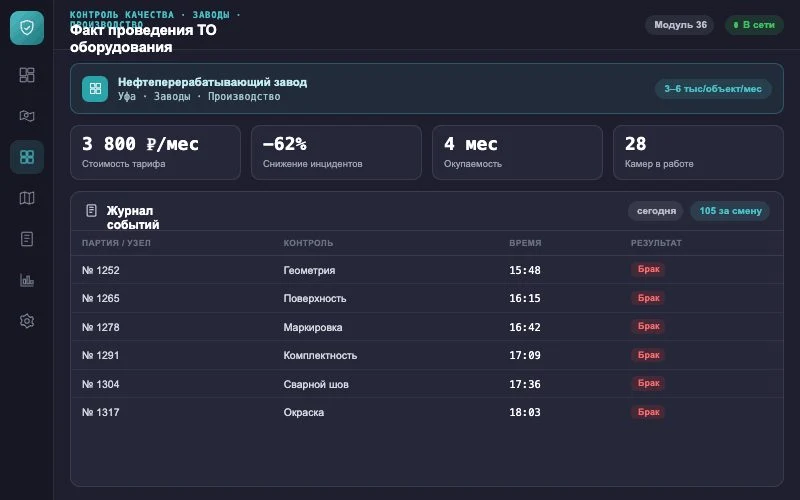Image resolution: width=800 pixels, height=500 pixels.
Task: Select row № 1252 Геометрия
Action: tap(427, 270)
